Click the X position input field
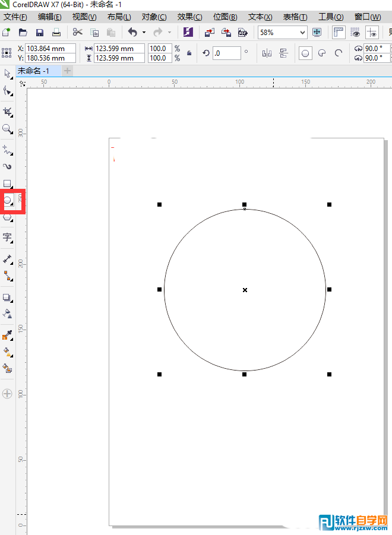 (x=50, y=48)
